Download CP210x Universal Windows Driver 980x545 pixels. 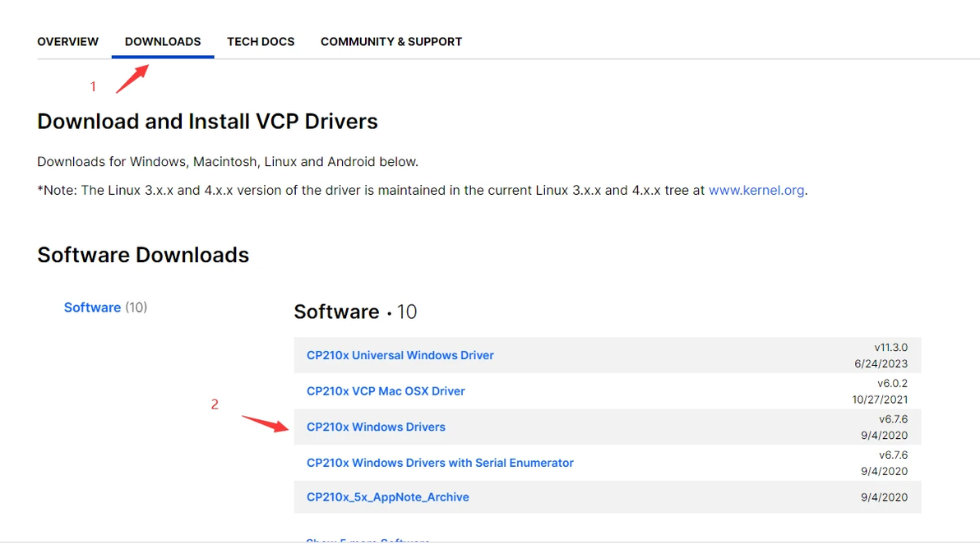click(x=400, y=356)
